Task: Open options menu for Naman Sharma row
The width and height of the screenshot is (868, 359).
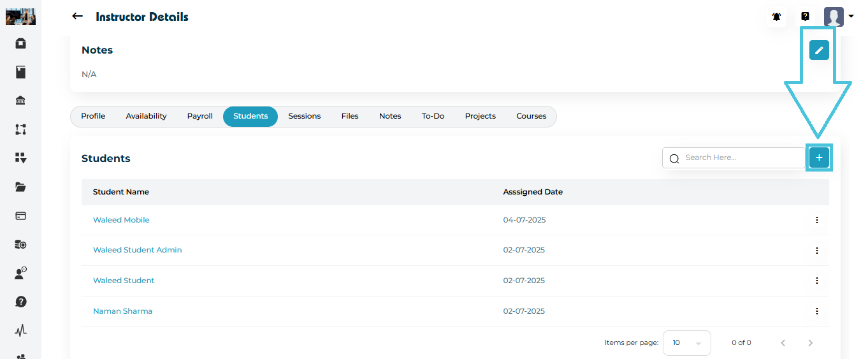Action: [816, 311]
